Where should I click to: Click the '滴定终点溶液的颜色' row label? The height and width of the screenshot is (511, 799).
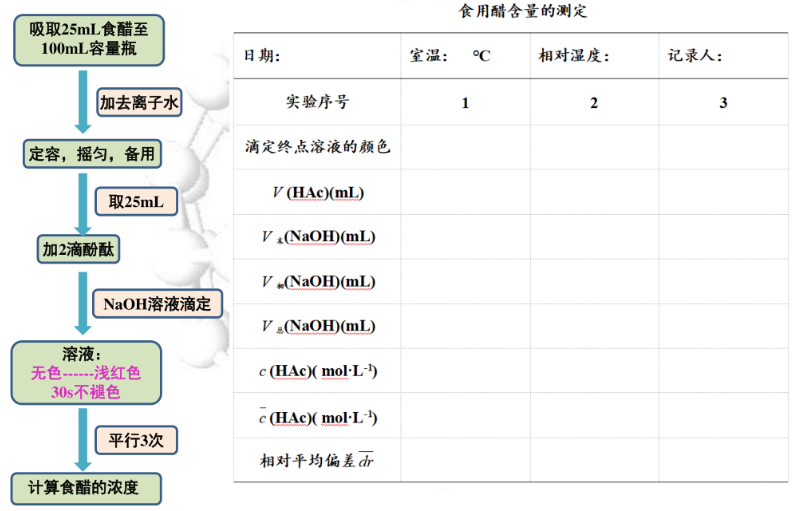pos(317,147)
